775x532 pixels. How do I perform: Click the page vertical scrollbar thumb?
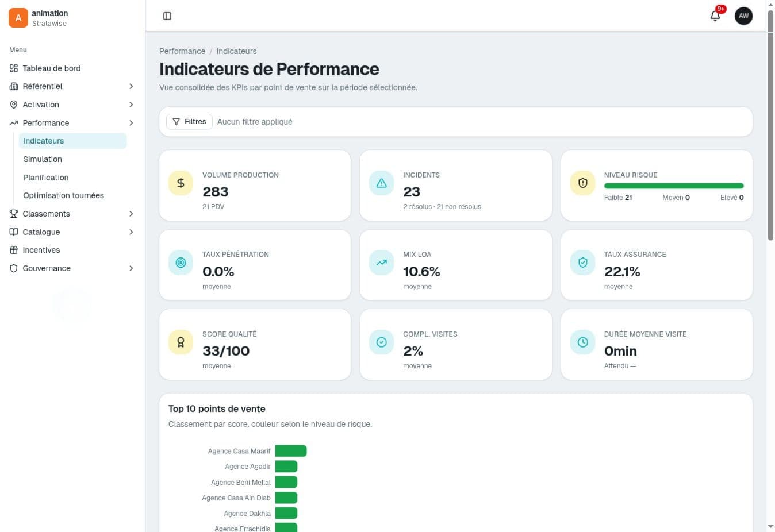click(770, 124)
